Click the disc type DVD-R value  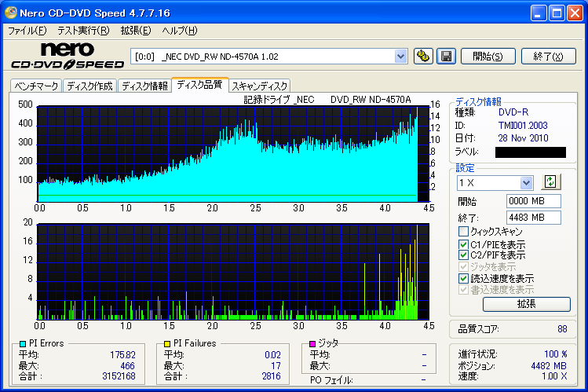(x=513, y=112)
